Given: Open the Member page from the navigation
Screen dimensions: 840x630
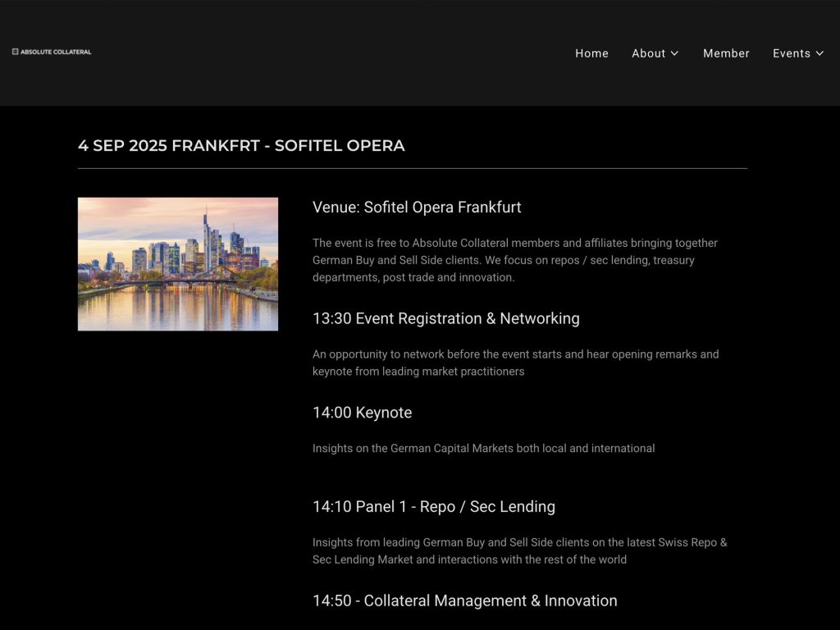Looking at the screenshot, I should (726, 53).
